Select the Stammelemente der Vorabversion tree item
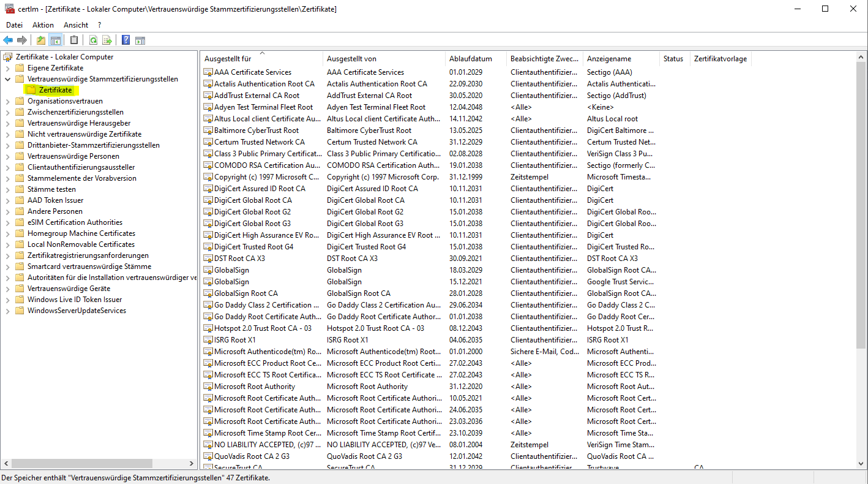 tap(82, 178)
